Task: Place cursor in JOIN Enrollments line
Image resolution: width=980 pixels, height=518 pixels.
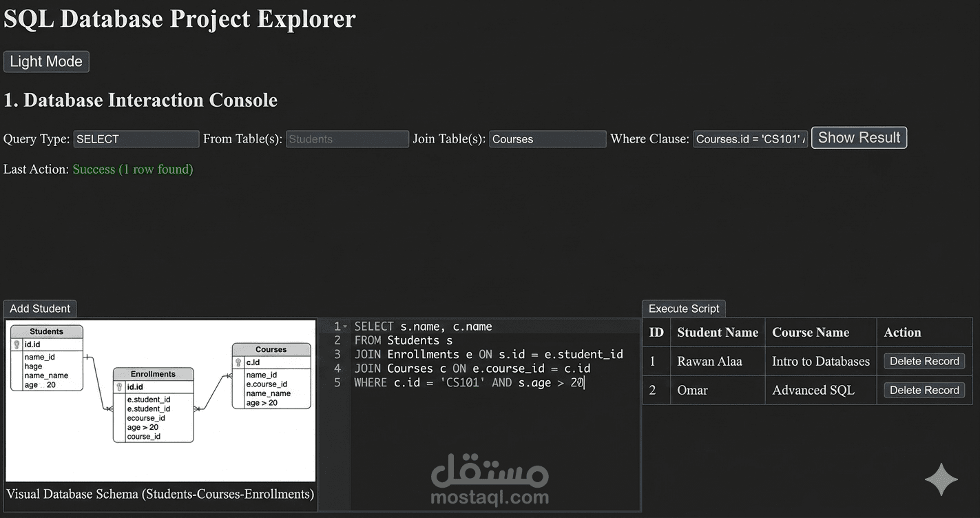Action: tap(488, 354)
